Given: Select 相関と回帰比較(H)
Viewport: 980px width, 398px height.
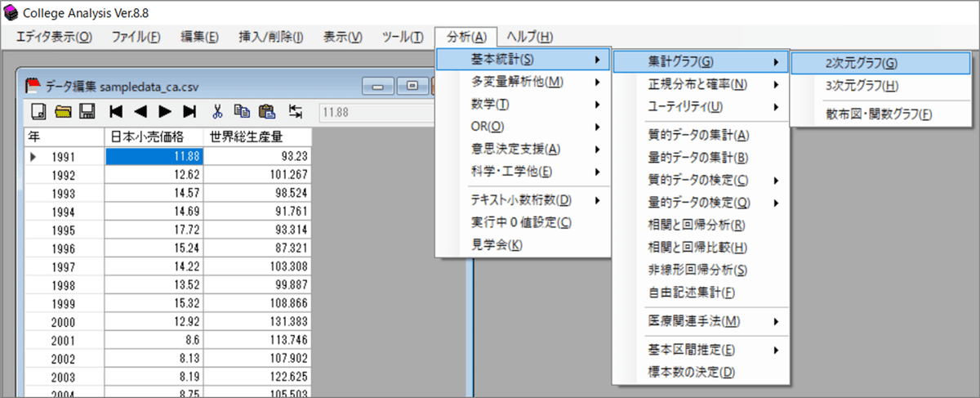Looking at the screenshot, I should (701, 247).
